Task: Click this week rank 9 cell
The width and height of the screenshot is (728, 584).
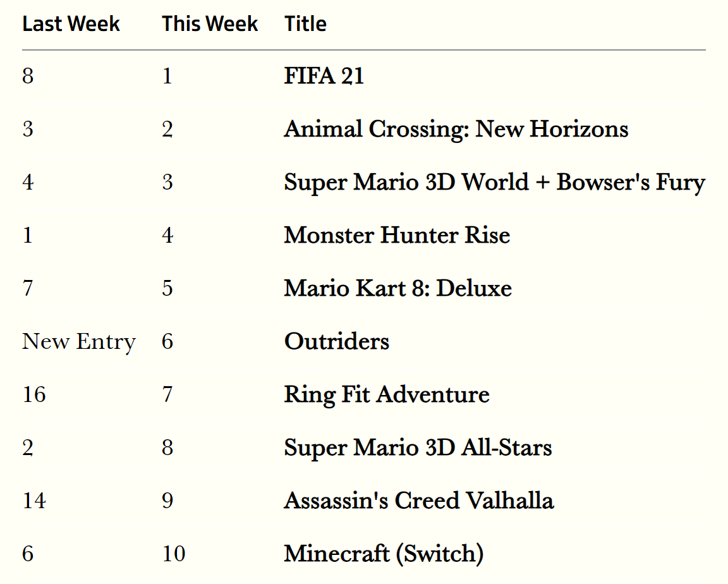Action: (167, 501)
